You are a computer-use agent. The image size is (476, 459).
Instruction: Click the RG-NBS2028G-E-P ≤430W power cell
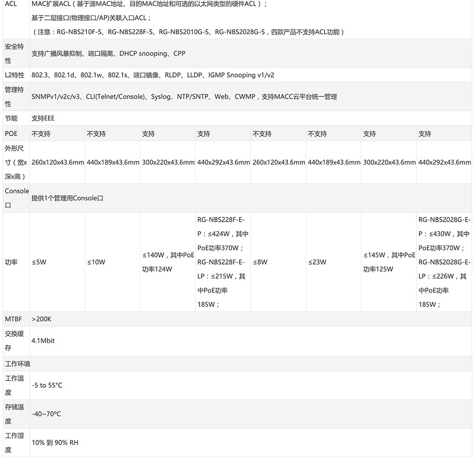point(444,262)
